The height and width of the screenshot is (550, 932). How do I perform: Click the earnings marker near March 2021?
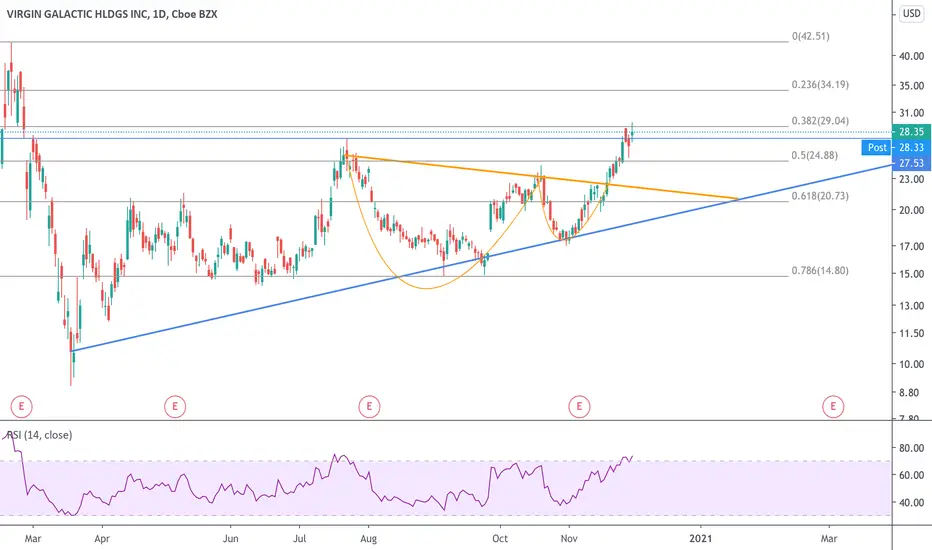click(x=833, y=407)
